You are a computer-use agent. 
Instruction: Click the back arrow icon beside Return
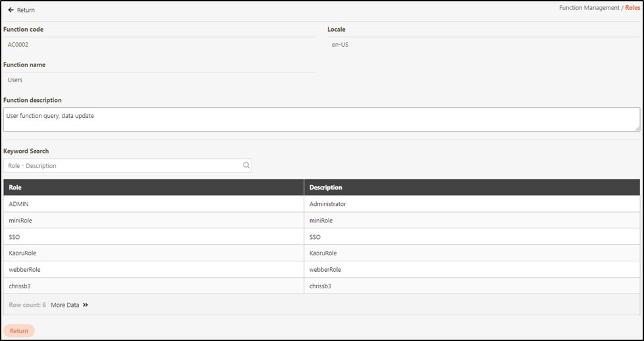(11, 10)
